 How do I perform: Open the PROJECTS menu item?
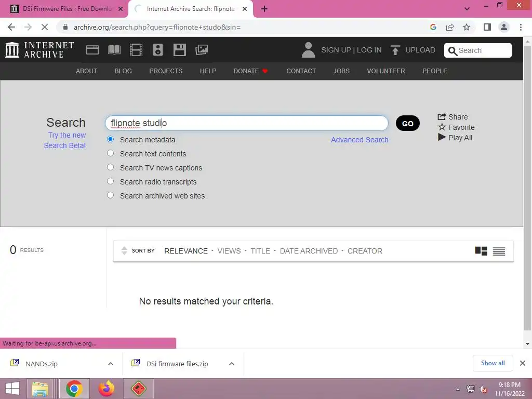coord(166,71)
